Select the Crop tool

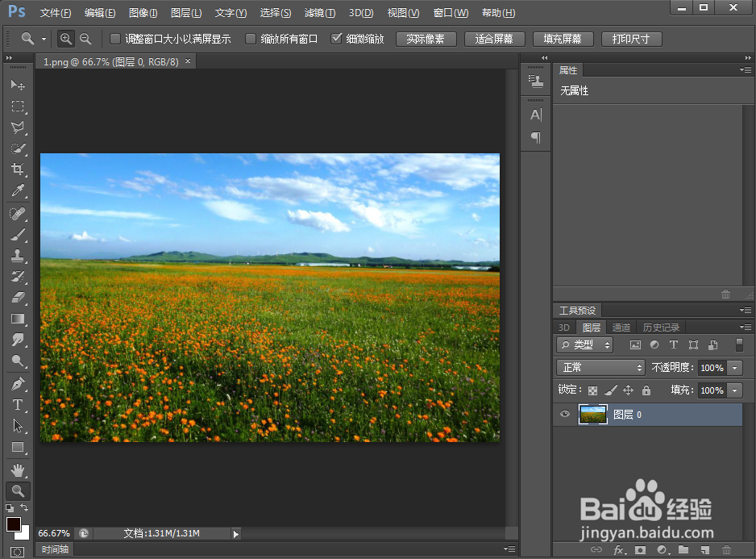18,169
